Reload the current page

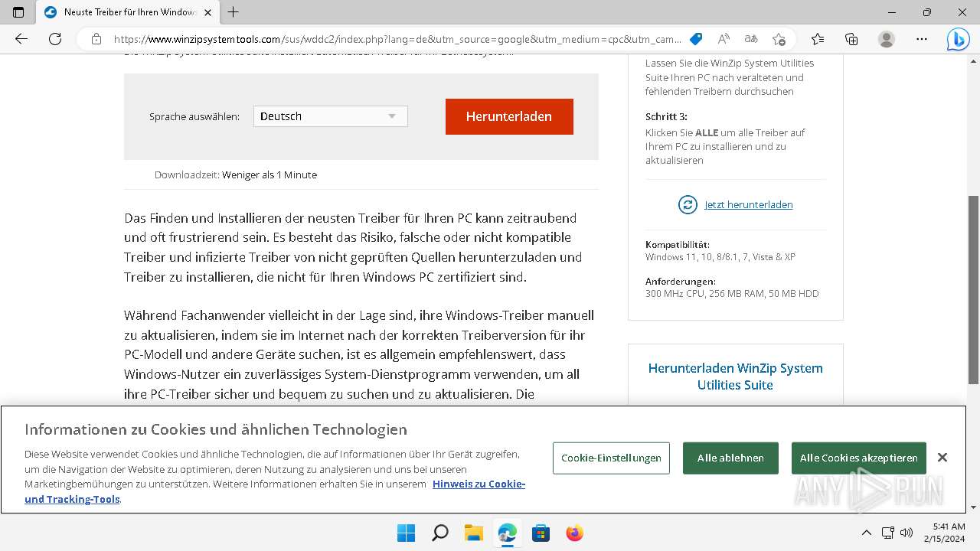[x=55, y=39]
